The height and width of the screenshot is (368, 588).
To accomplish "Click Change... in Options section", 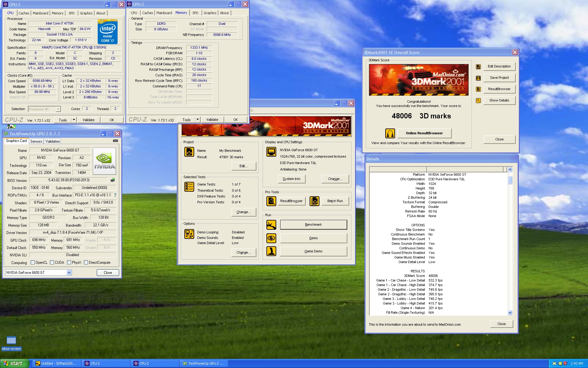I will 243,252.
